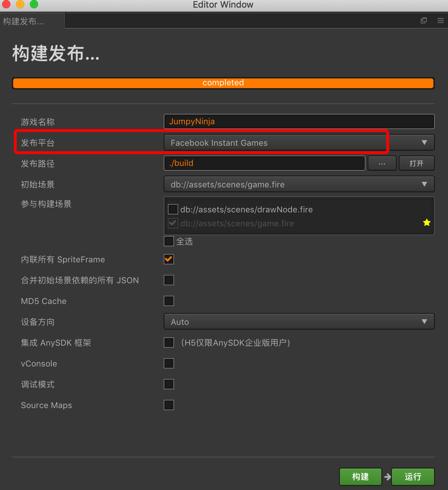The image size is (448, 490).
Task: Enable the drawNode.fire scene checkbox
Action: [173, 209]
